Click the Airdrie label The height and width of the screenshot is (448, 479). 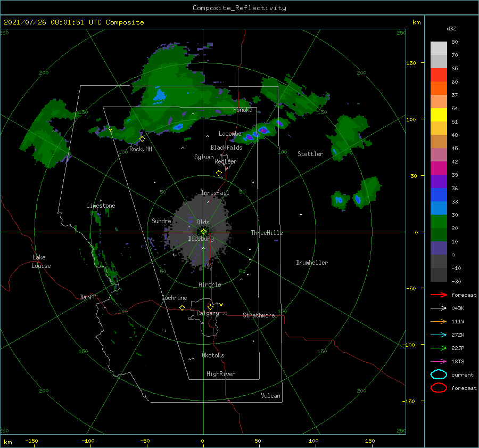coord(210,284)
